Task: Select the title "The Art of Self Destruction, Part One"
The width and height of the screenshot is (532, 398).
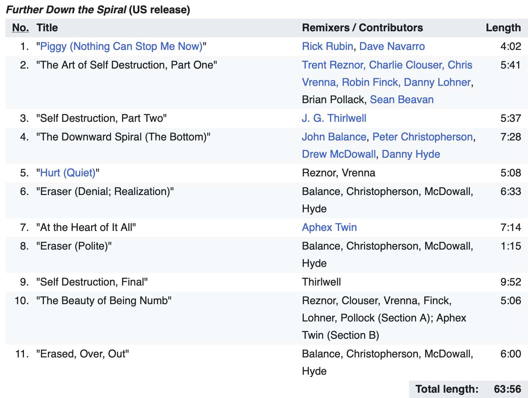Action: click(127, 65)
